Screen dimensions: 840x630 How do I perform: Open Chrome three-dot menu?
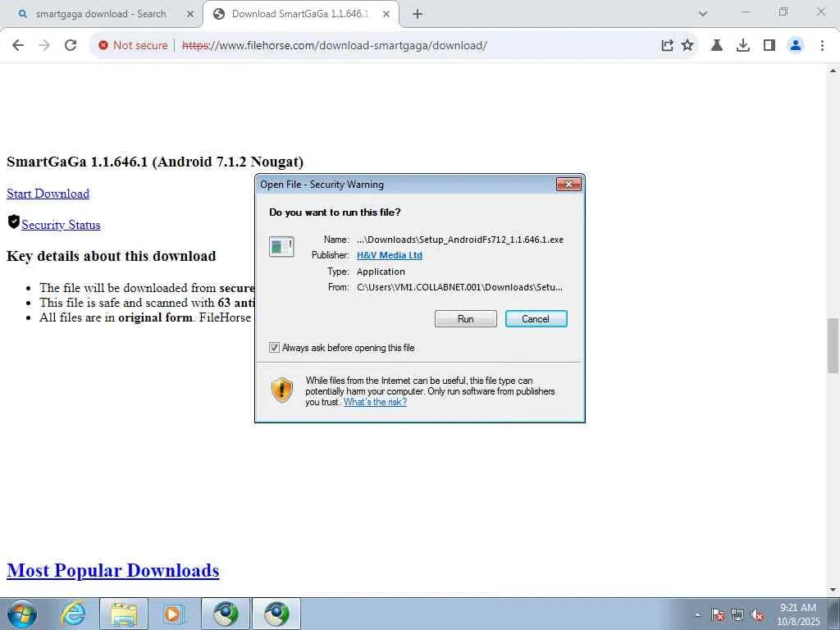[822, 46]
